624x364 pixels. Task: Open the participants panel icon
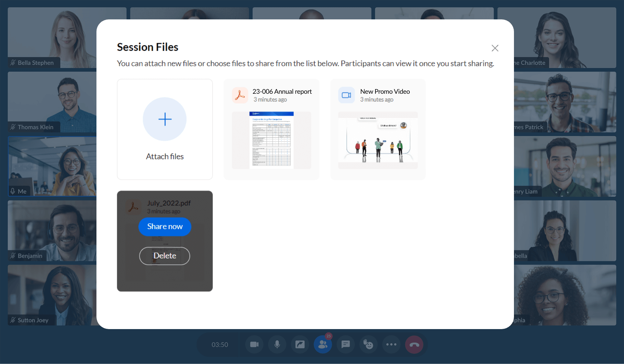coord(322,344)
